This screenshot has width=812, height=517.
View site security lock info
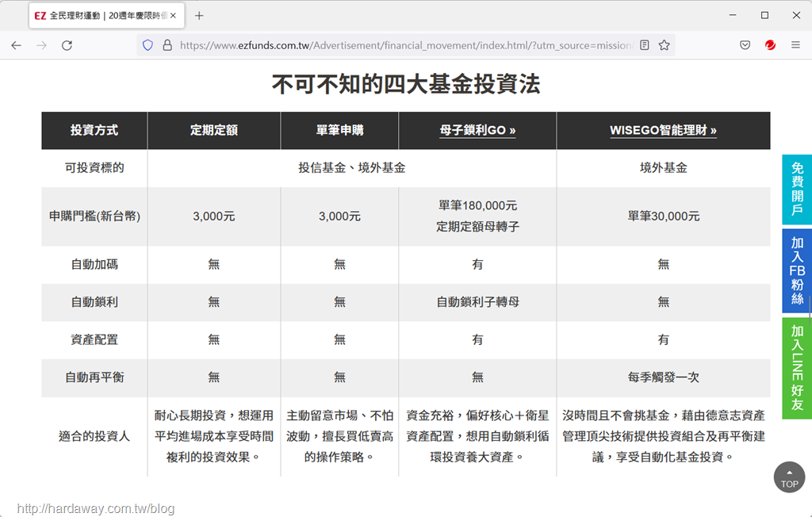pyautogui.click(x=167, y=45)
